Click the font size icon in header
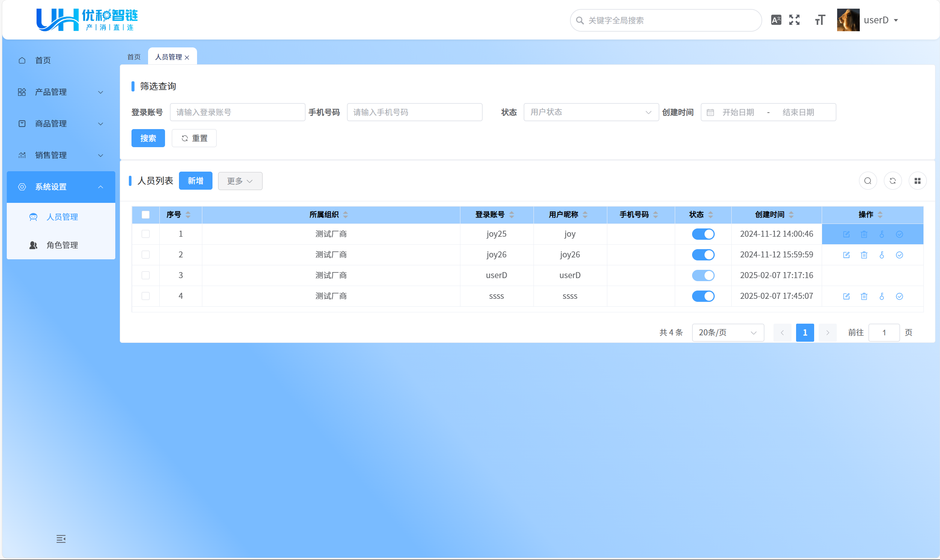The image size is (940, 560). (819, 20)
